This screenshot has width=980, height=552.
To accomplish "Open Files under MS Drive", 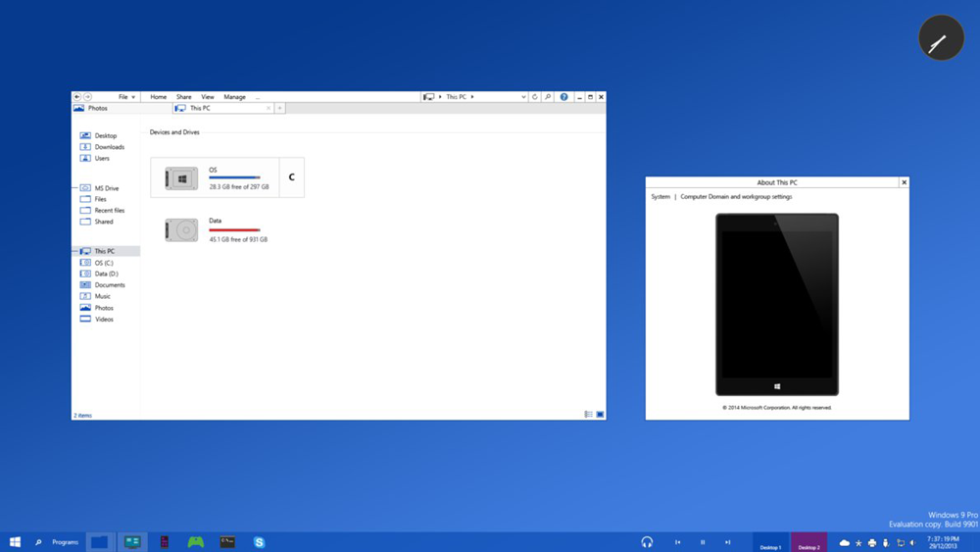I will pyautogui.click(x=94, y=199).
